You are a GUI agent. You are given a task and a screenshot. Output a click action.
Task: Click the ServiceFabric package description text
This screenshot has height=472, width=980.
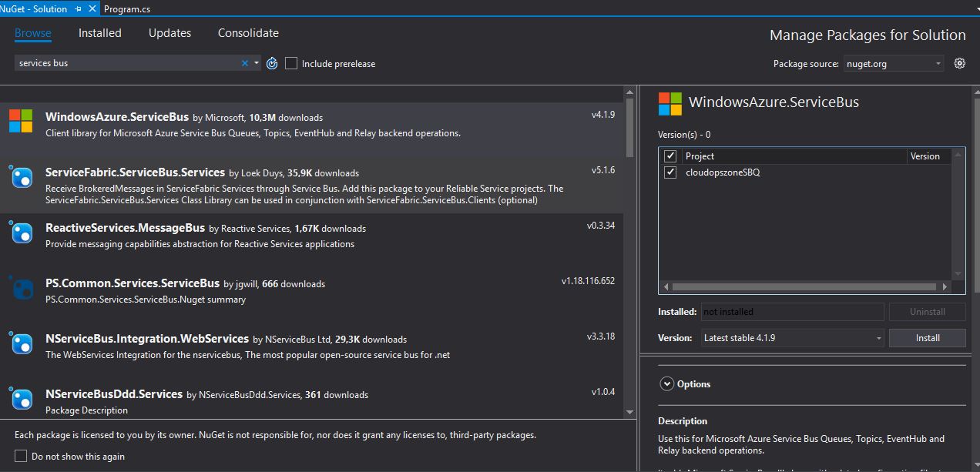(x=304, y=194)
